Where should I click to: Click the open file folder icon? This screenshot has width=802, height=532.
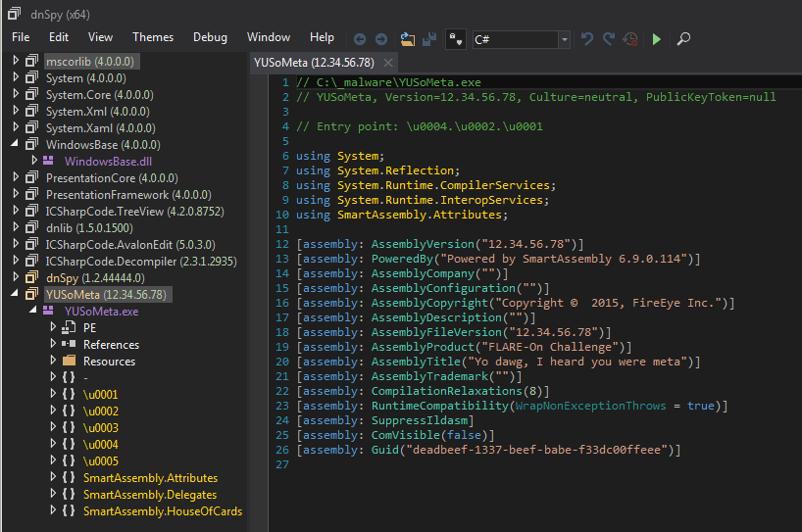click(408, 39)
